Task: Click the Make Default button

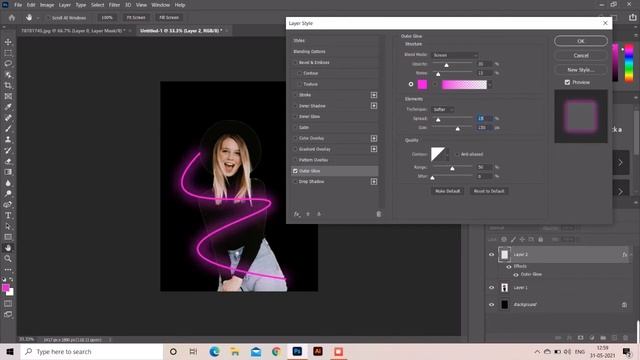Action: (447, 191)
